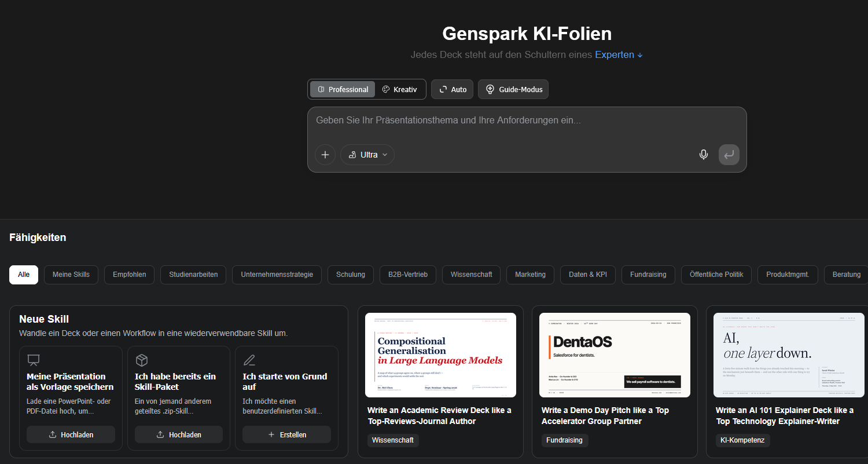Click the send arrow button in prompt box

(x=729, y=155)
